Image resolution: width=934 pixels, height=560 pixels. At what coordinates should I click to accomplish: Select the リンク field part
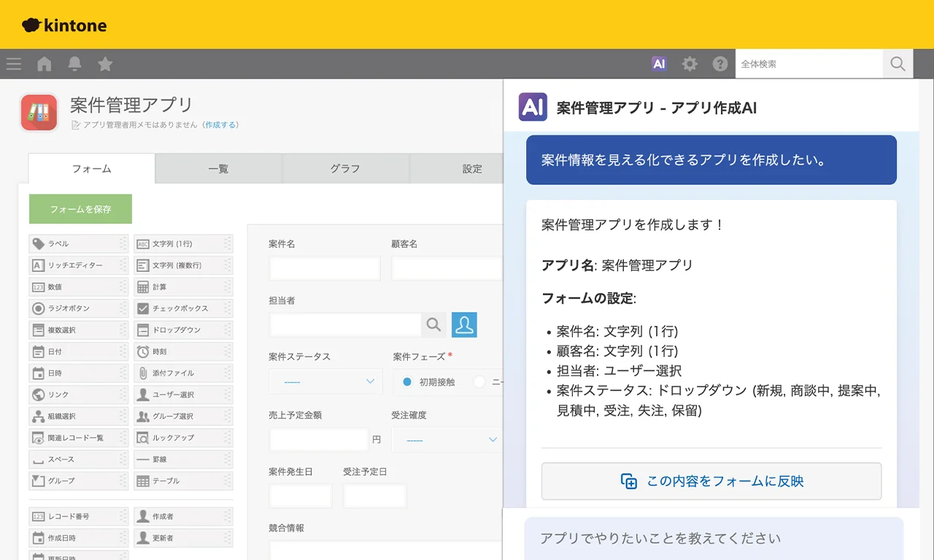pyautogui.click(x=78, y=394)
